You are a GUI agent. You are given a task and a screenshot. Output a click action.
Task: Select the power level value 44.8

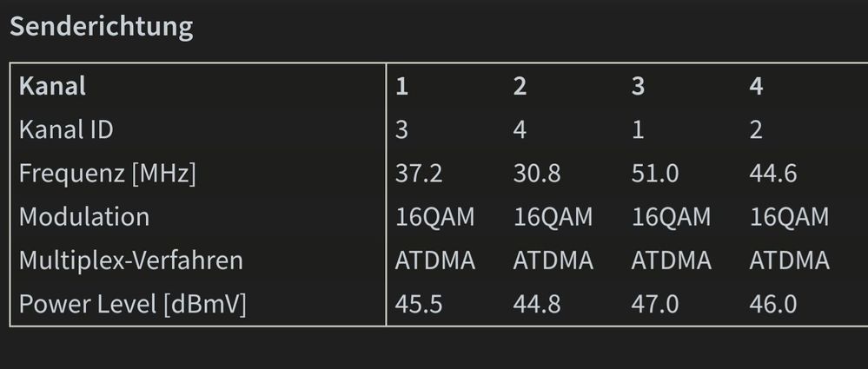pyautogui.click(x=537, y=305)
